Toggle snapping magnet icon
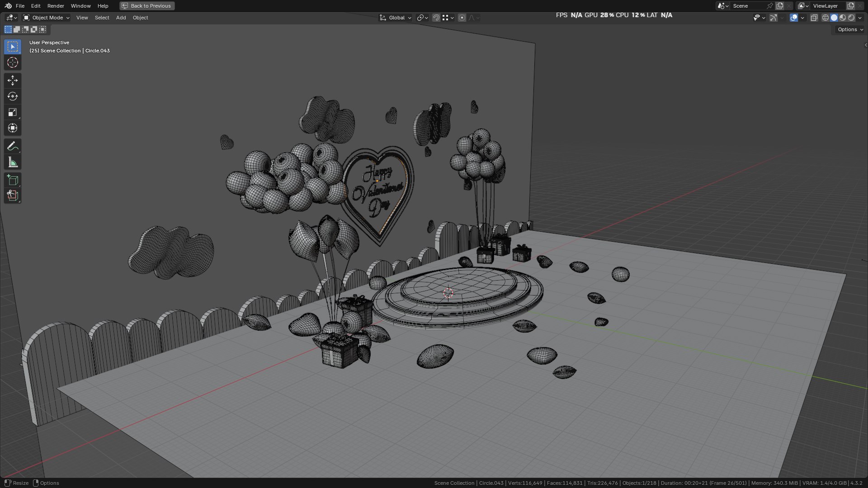 click(436, 18)
